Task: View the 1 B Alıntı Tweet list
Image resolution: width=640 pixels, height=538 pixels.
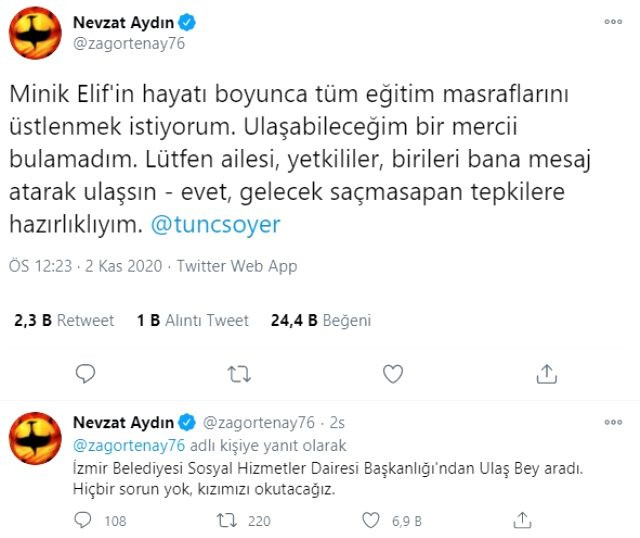Action: click(193, 321)
